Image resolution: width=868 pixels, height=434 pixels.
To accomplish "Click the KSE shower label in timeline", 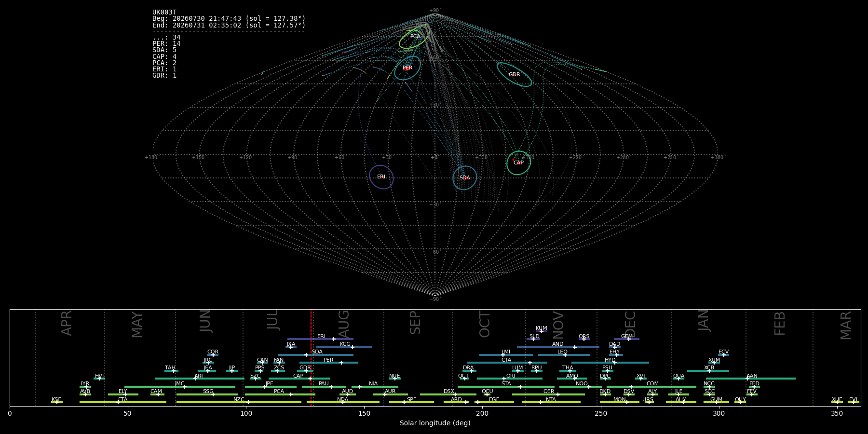I will pos(56,400).
